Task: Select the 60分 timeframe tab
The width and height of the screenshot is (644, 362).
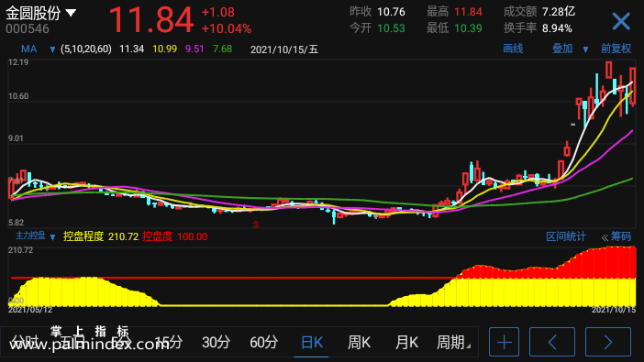Action: (x=263, y=342)
